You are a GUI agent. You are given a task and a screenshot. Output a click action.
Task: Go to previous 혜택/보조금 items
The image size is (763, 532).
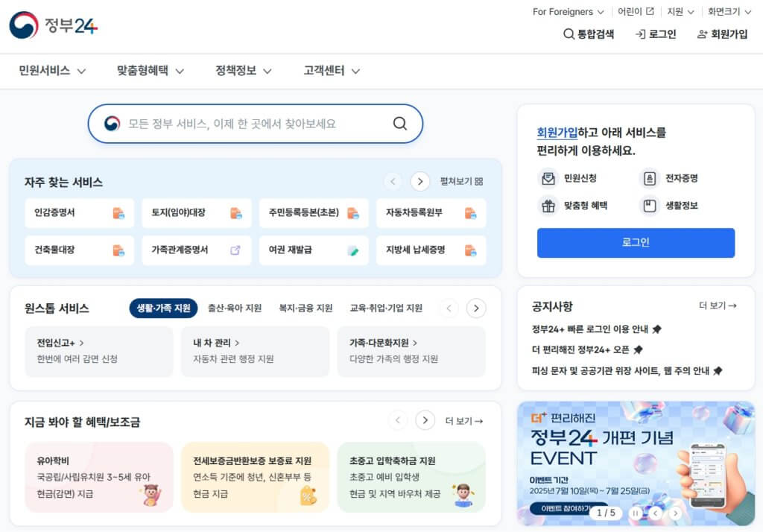point(398,420)
